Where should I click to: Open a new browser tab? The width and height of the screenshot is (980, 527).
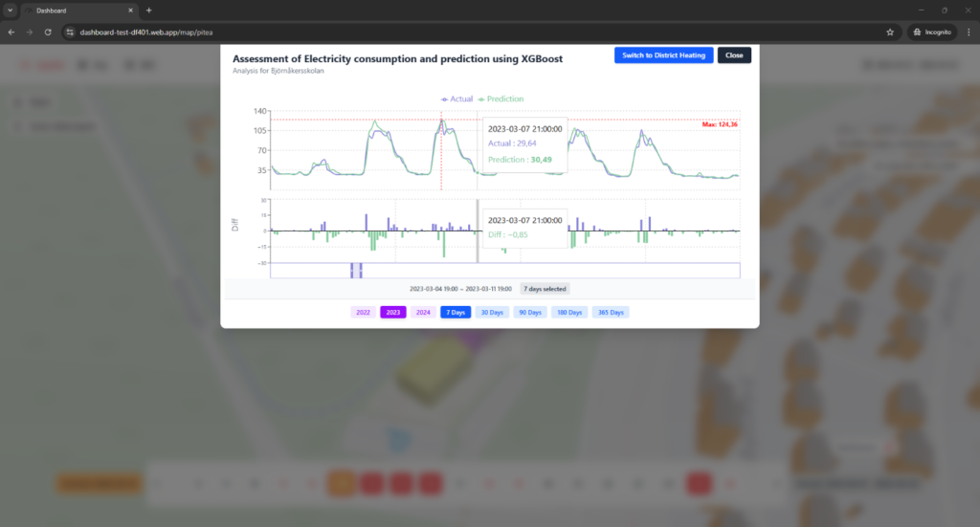[x=148, y=11]
